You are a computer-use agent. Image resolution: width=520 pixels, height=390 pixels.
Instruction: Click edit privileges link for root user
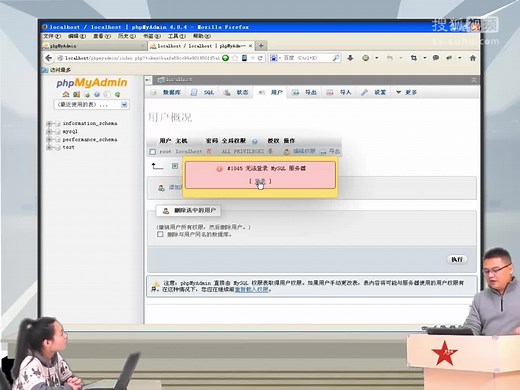coord(299,151)
